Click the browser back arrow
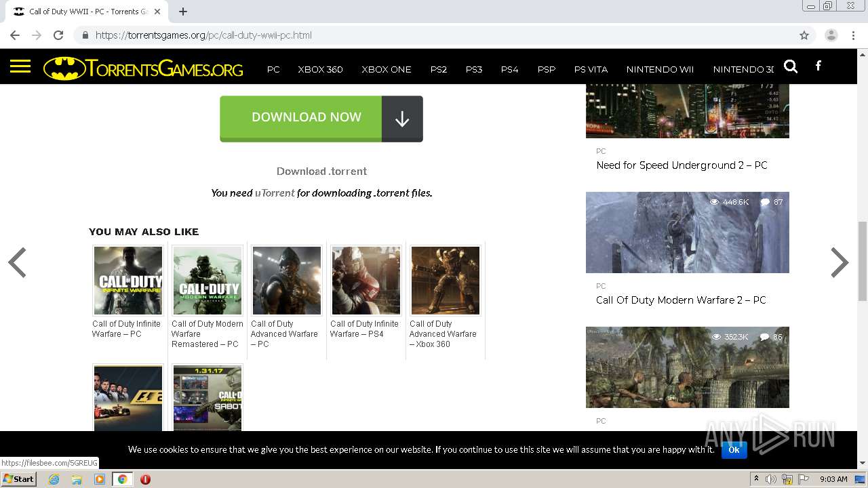The width and height of the screenshot is (868, 488). click(x=15, y=35)
